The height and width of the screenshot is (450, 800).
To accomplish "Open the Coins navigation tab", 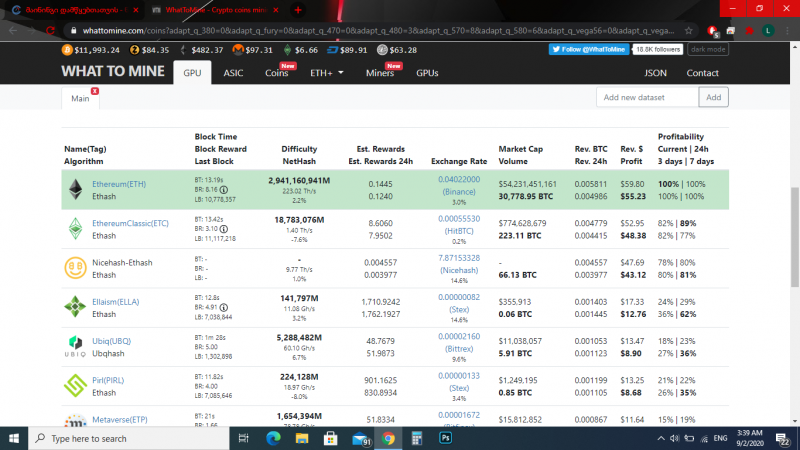I will (277, 73).
